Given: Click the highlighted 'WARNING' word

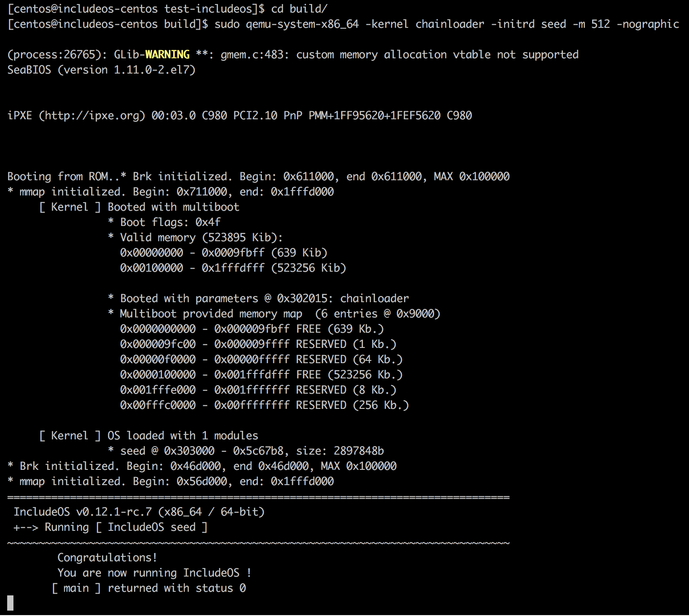Looking at the screenshot, I should 167,54.
